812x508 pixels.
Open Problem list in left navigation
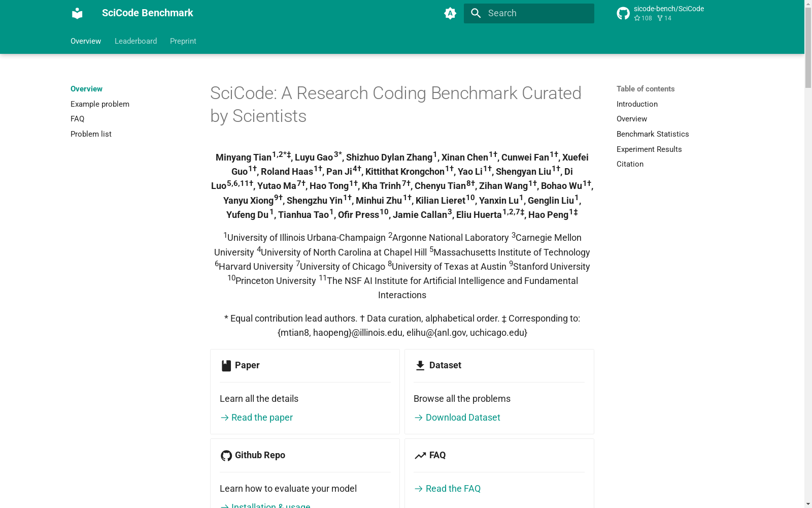coord(91,134)
